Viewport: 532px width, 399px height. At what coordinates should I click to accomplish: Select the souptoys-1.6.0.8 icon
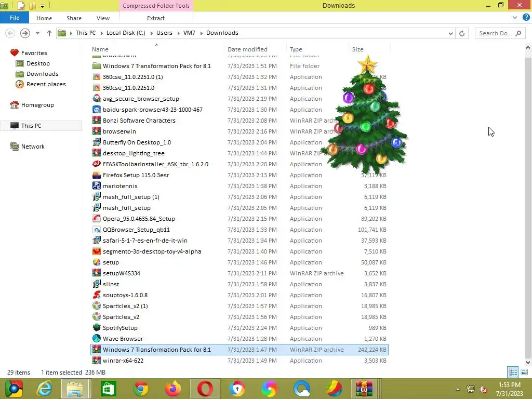click(96, 295)
